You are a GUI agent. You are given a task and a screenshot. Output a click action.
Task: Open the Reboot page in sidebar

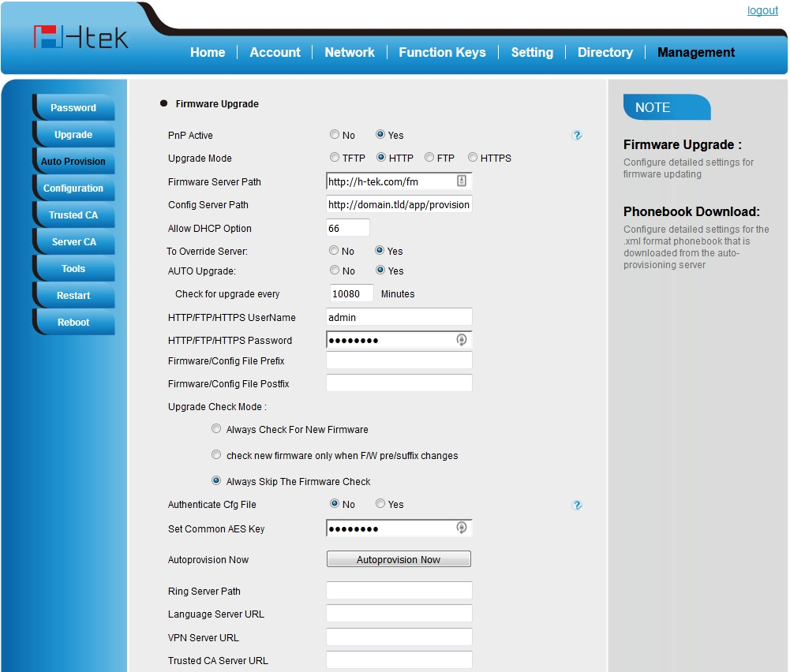(x=73, y=323)
